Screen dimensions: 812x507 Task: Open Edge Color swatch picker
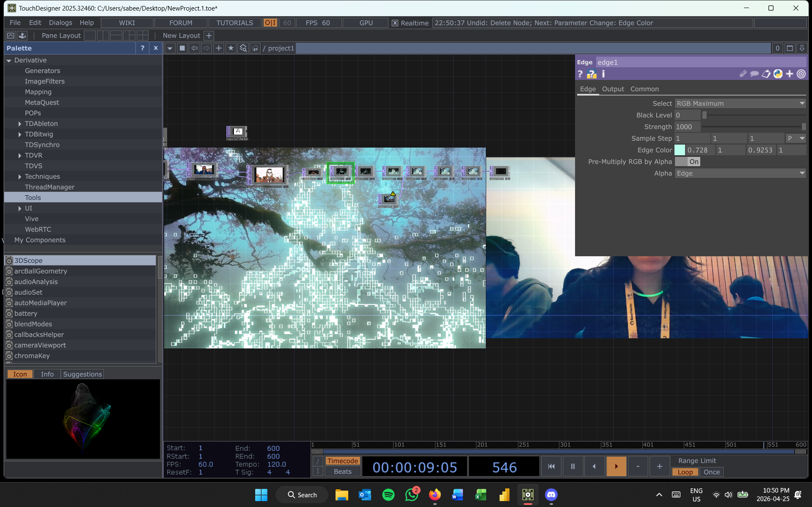680,150
